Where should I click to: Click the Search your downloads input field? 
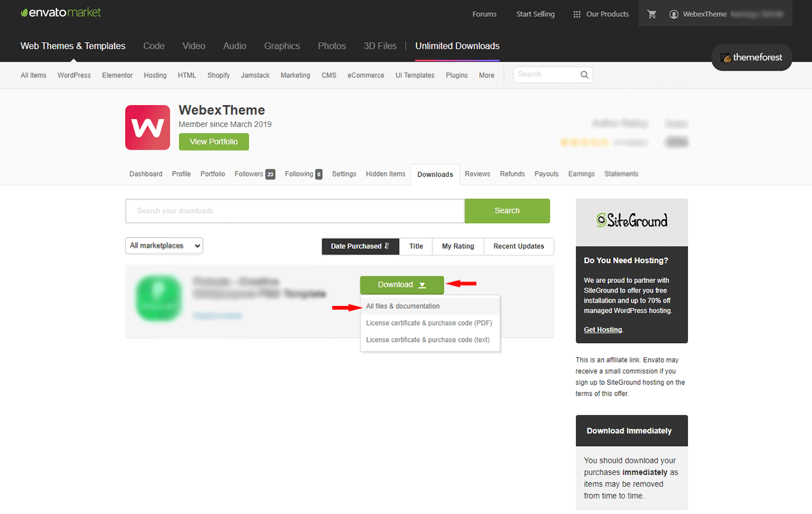pos(294,211)
